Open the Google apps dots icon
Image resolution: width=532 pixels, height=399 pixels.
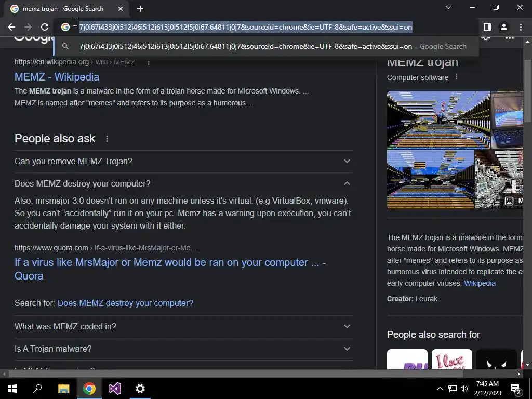[510, 38]
